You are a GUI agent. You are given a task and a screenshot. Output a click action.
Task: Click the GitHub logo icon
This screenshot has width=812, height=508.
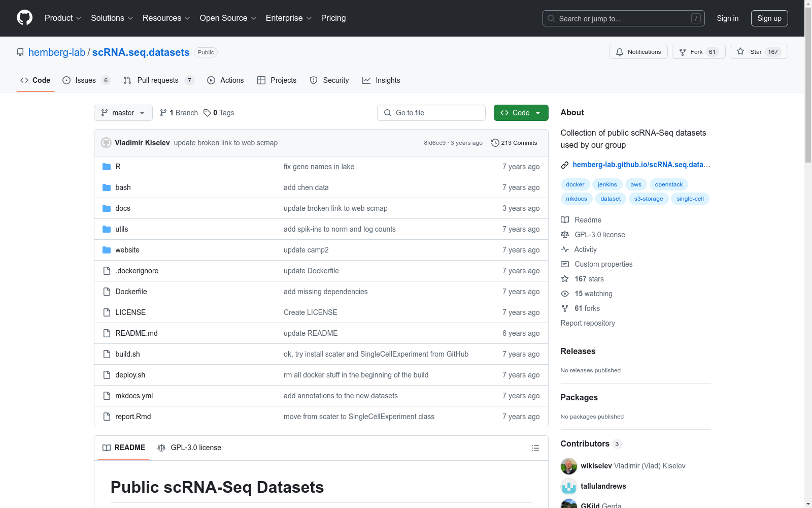[x=24, y=18]
